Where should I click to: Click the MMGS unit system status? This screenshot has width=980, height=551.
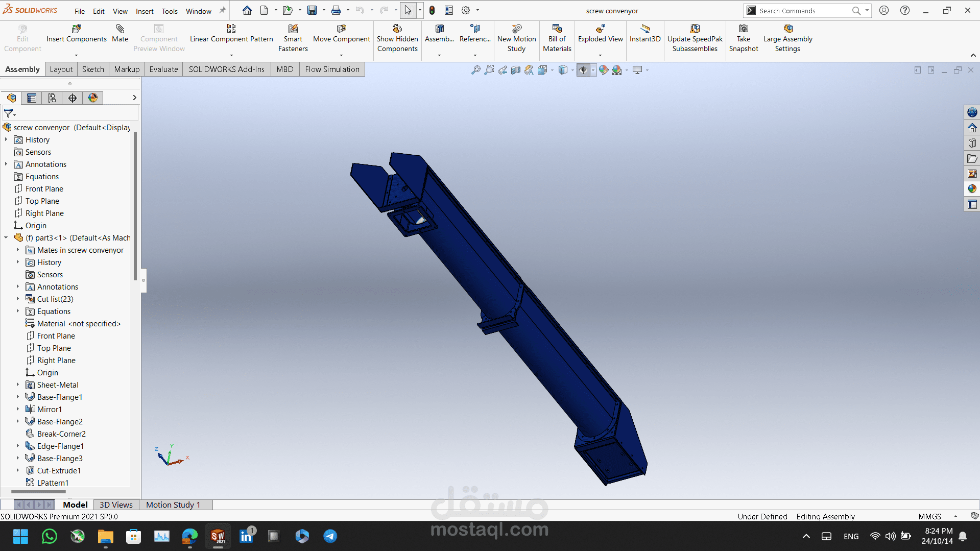point(929,516)
